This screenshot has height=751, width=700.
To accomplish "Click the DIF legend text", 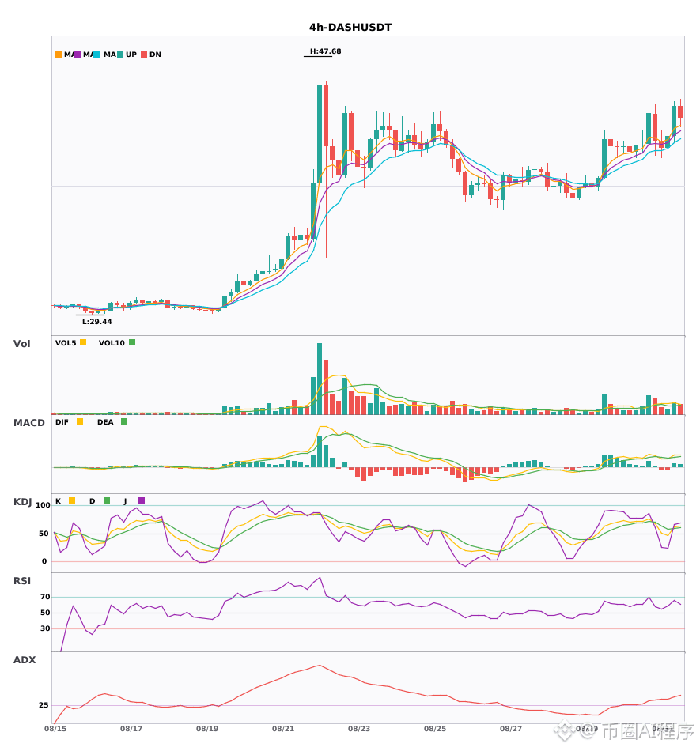I will 62,422.
